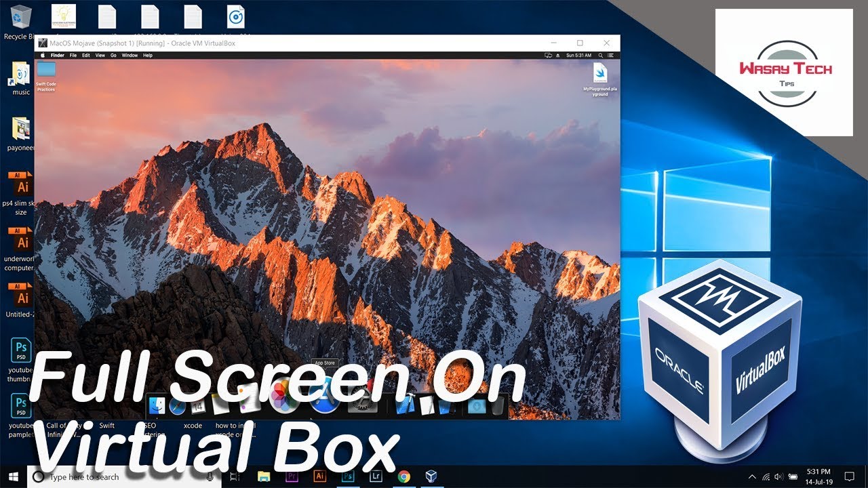This screenshot has width=868, height=488.
Task: Open Photos app in the dock
Action: [285, 395]
